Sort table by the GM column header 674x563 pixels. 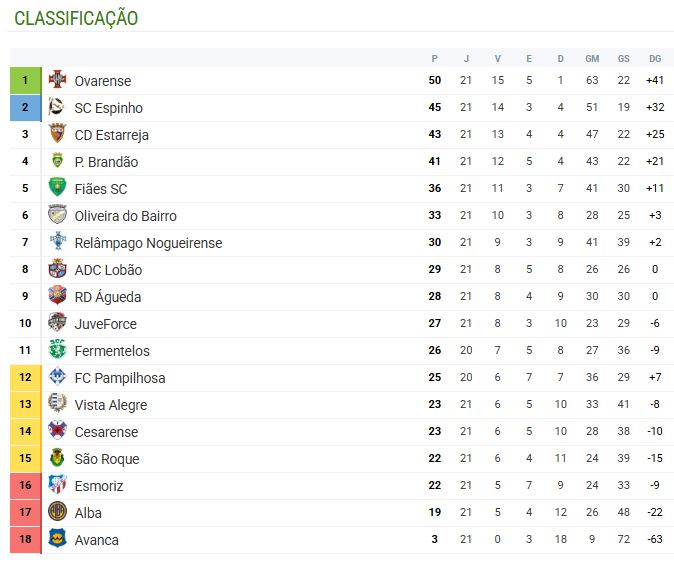[592, 58]
